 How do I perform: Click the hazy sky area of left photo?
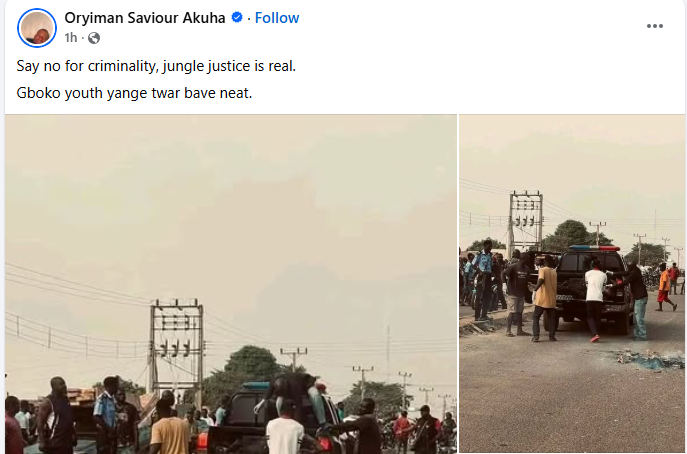tap(230, 200)
